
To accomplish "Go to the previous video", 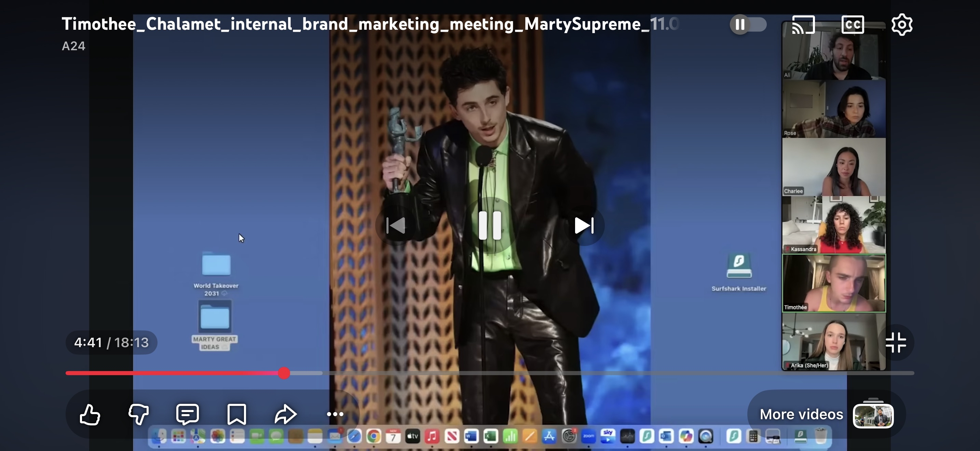I will pos(396,225).
